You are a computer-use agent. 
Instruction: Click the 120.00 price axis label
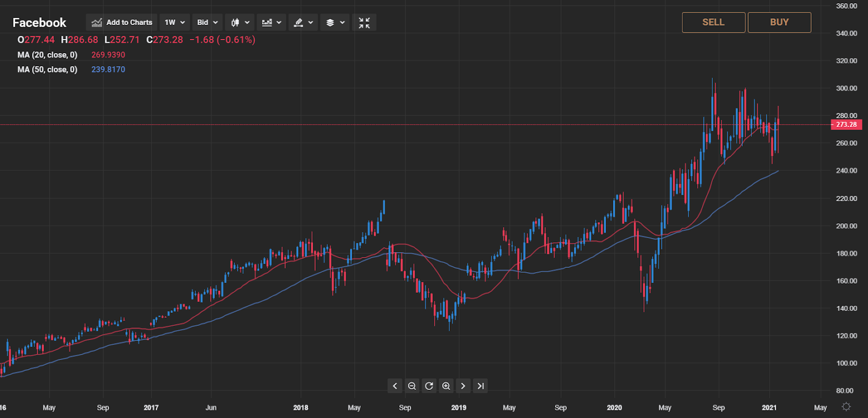point(846,336)
